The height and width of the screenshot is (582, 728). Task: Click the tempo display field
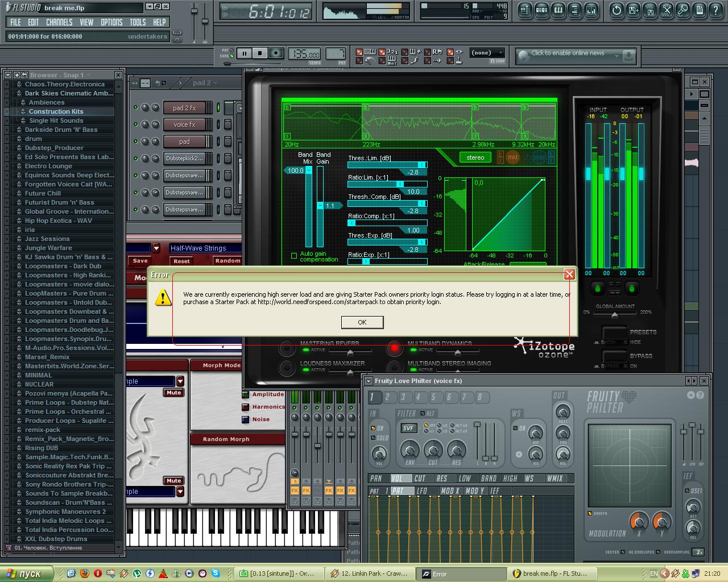click(305, 54)
